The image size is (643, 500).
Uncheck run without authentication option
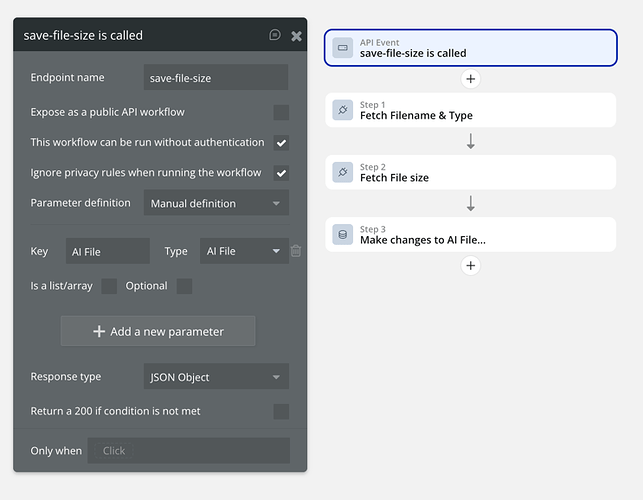281,143
